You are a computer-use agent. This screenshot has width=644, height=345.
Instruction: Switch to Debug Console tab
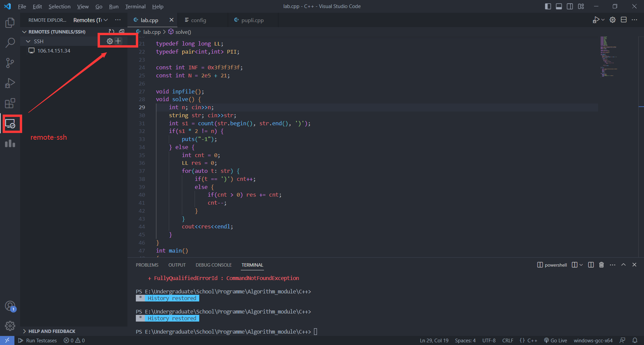click(x=214, y=265)
